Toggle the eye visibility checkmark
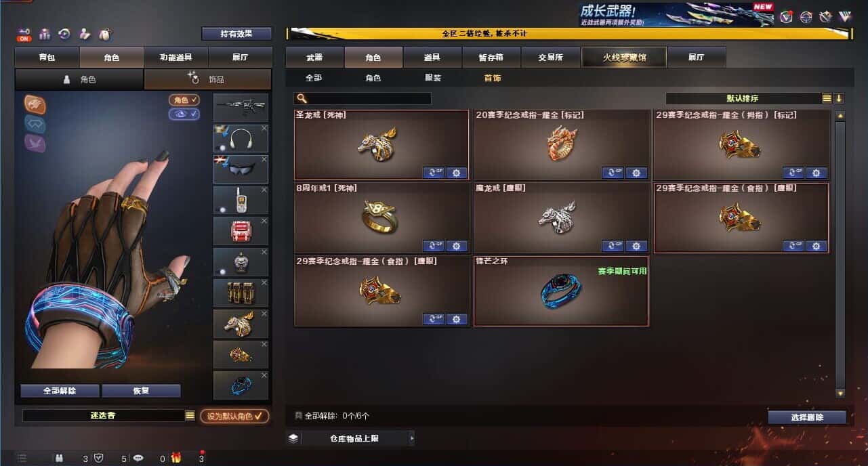 point(184,114)
